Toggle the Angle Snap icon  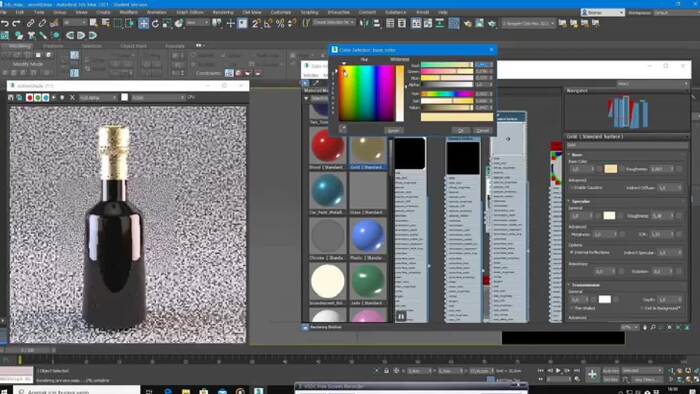coord(268,23)
